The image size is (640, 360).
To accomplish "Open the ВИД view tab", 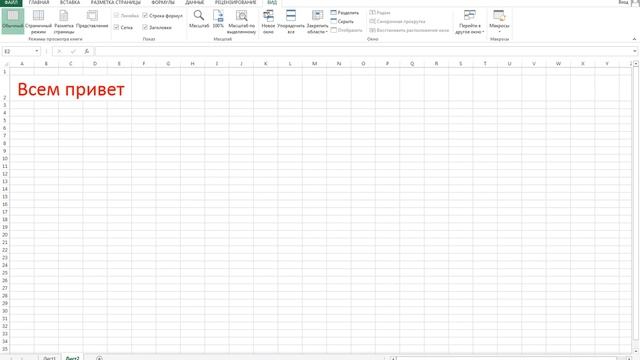I will coord(272,2).
